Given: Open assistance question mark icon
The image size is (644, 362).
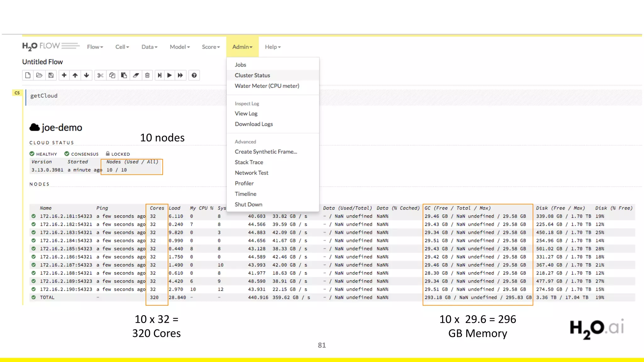Looking at the screenshot, I should coord(194,75).
